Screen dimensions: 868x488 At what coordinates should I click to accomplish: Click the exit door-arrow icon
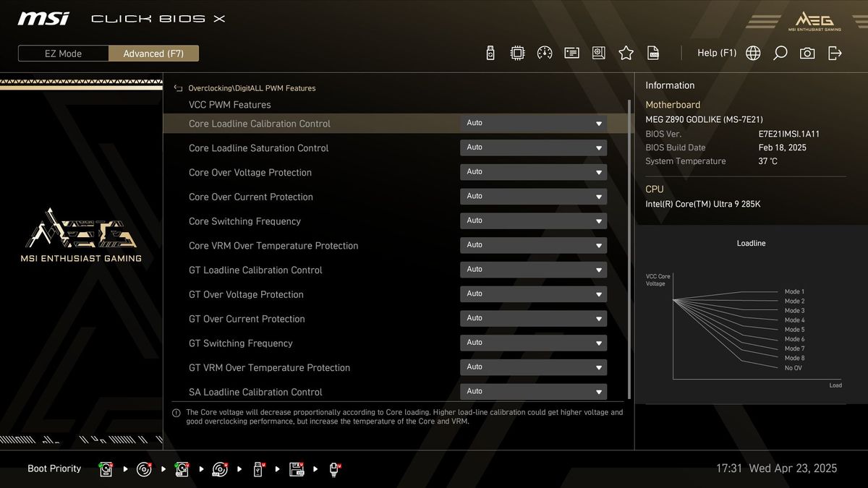(x=835, y=53)
